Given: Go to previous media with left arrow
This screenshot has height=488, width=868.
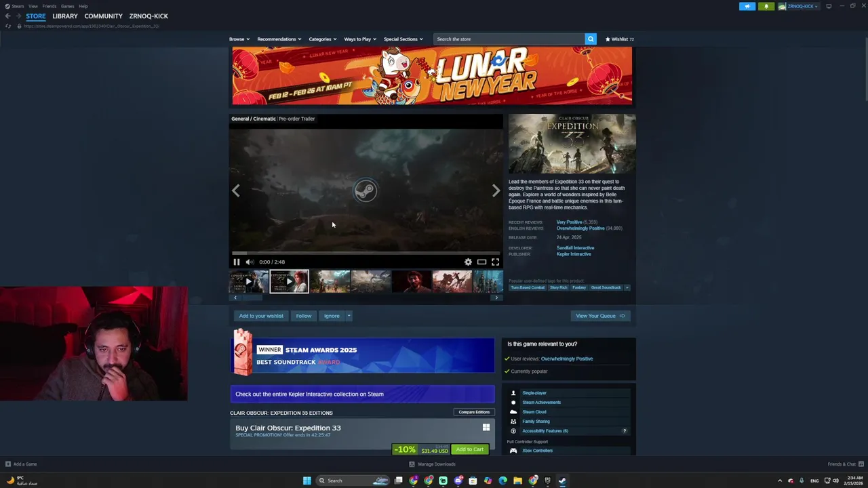Looking at the screenshot, I should point(236,191).
